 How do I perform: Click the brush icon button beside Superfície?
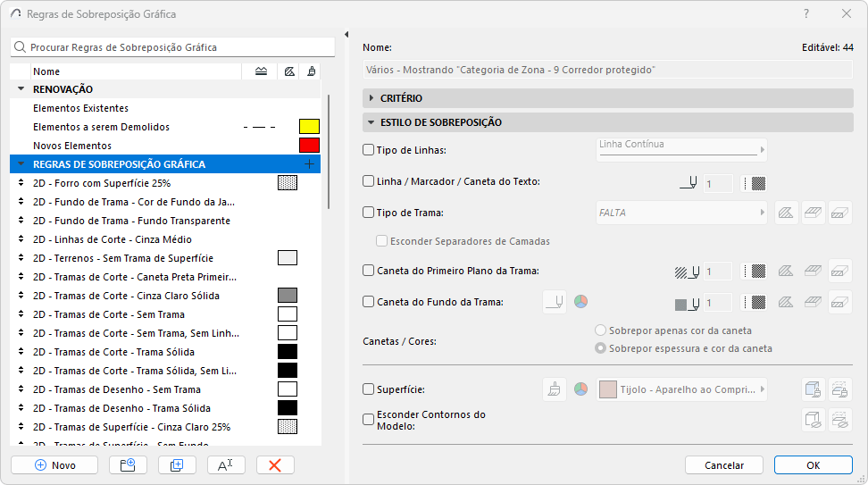[555, 389]
